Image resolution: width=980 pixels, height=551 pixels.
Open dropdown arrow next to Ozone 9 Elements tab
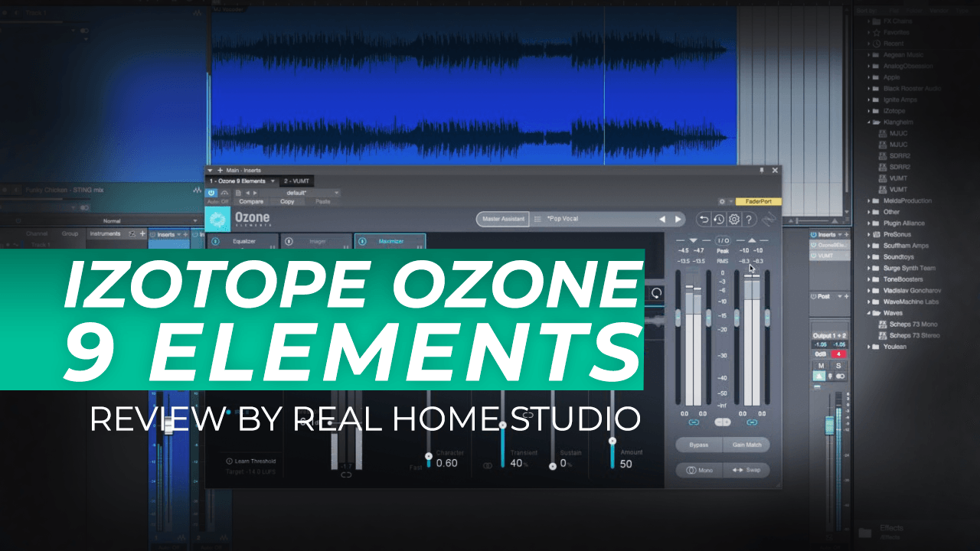point(273,181)
